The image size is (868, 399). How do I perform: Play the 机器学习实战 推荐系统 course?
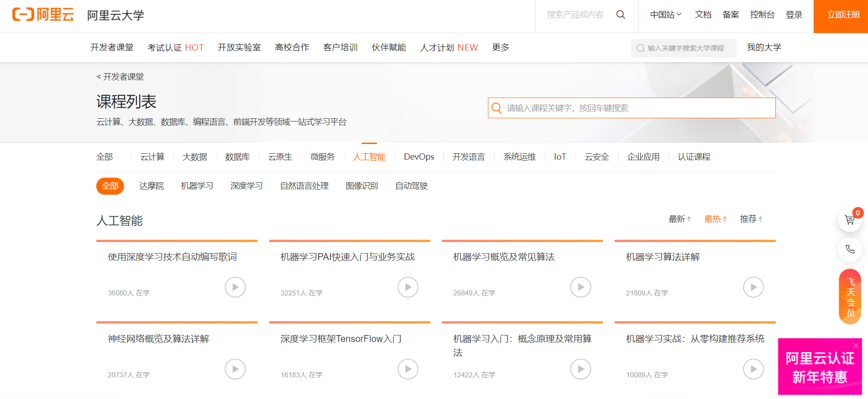(x=753, y=369)
